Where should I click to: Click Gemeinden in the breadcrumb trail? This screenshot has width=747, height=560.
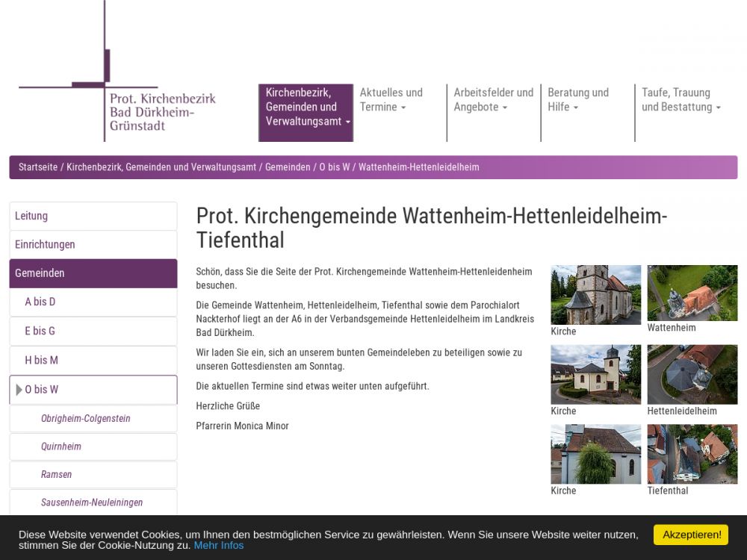288,167
